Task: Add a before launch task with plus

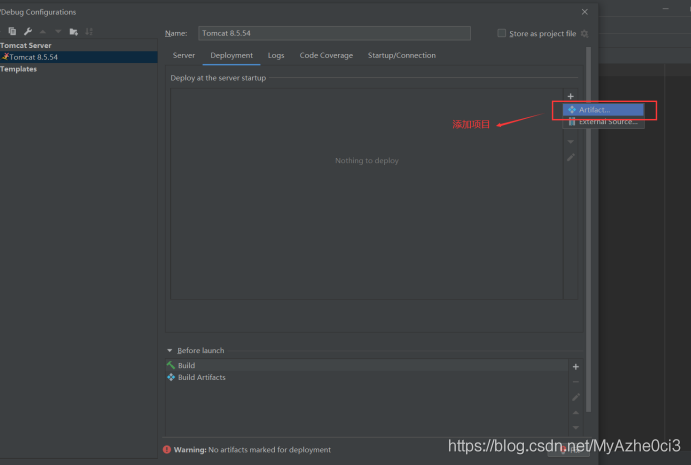Action: [576, 367]
